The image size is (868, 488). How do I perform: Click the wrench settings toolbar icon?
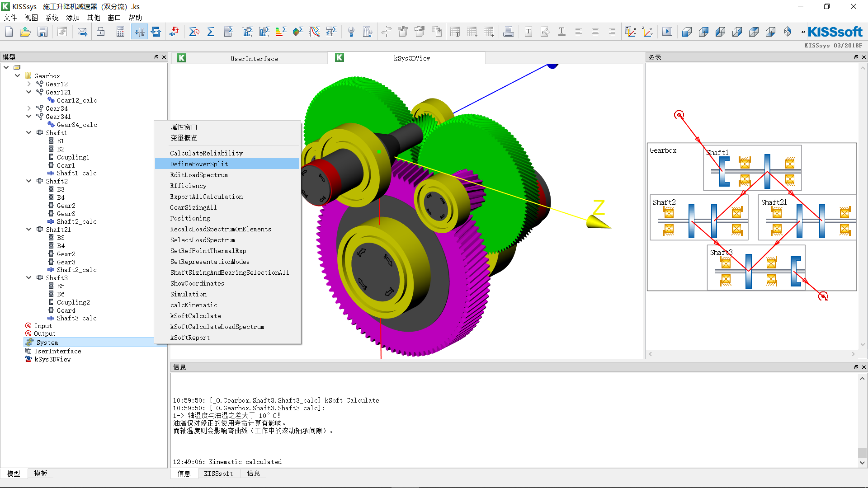click(x=351, y=32)
